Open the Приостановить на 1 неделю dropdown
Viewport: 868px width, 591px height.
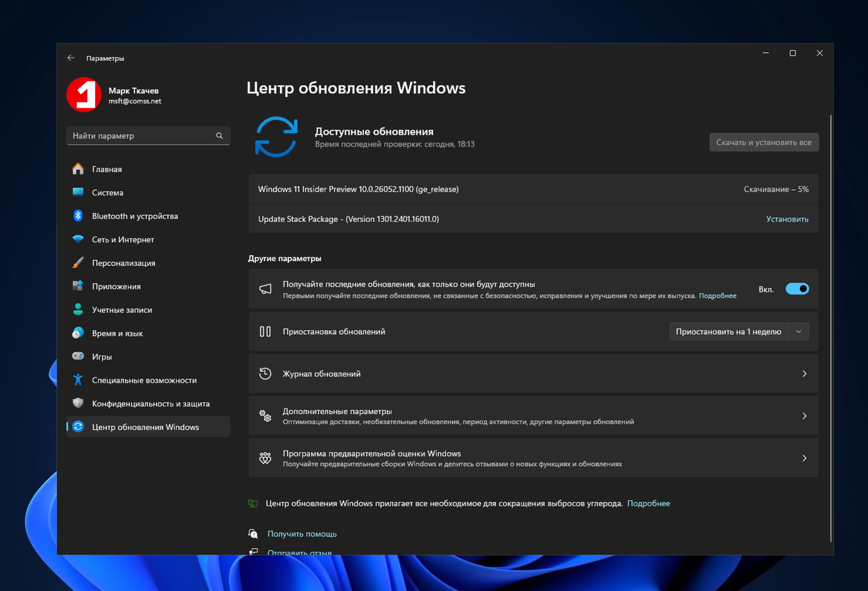pyautogui.click(x=798, y=331)
